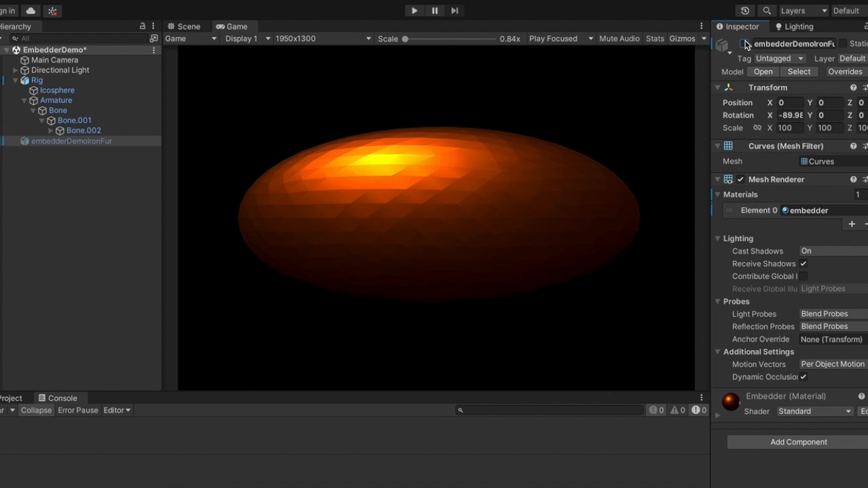Switch to the Scene tab
This screenshot has height=488, width=868.
(x=184, y=26)
